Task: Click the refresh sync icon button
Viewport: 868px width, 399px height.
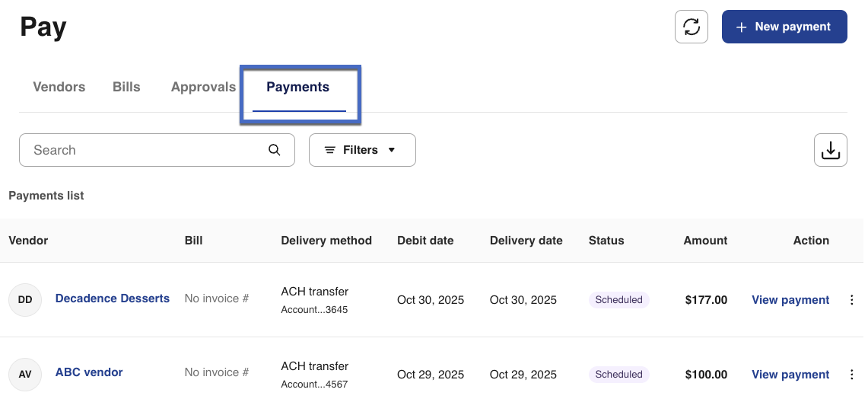Action: coord(692,27)
